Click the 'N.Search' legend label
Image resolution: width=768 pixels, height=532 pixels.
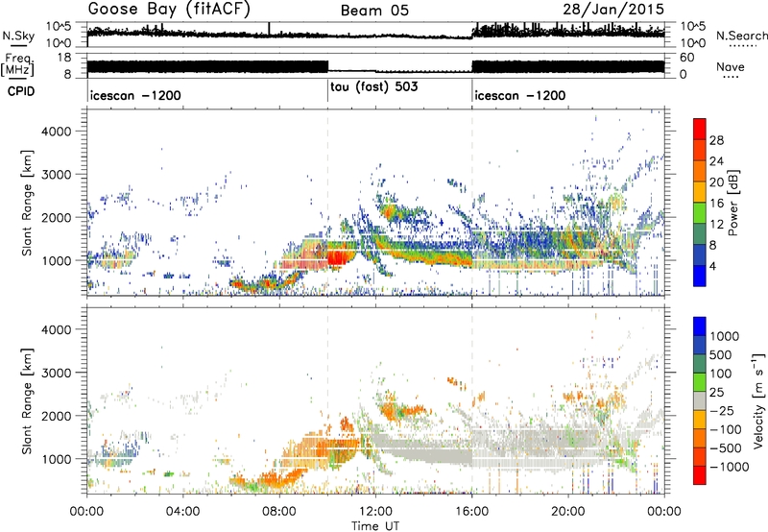[x=741, y=36]
